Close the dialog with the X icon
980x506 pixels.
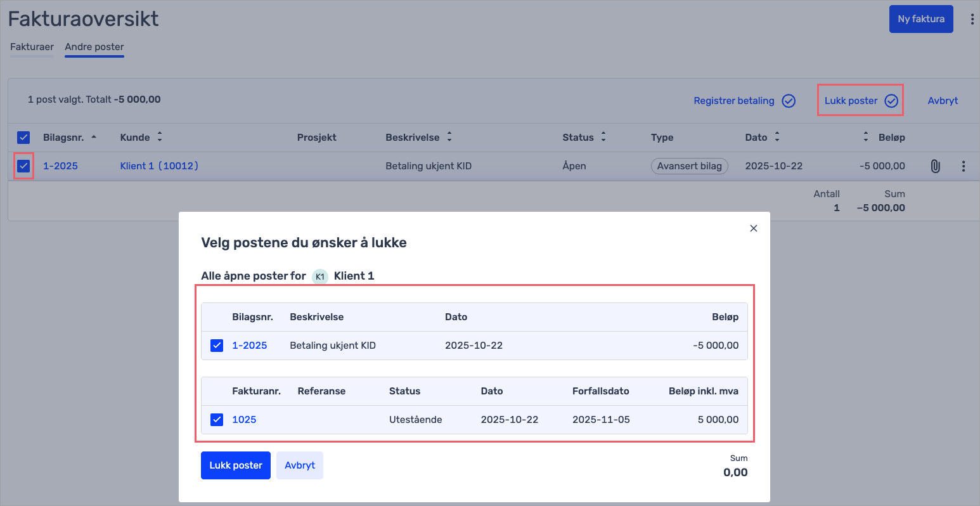753,228
